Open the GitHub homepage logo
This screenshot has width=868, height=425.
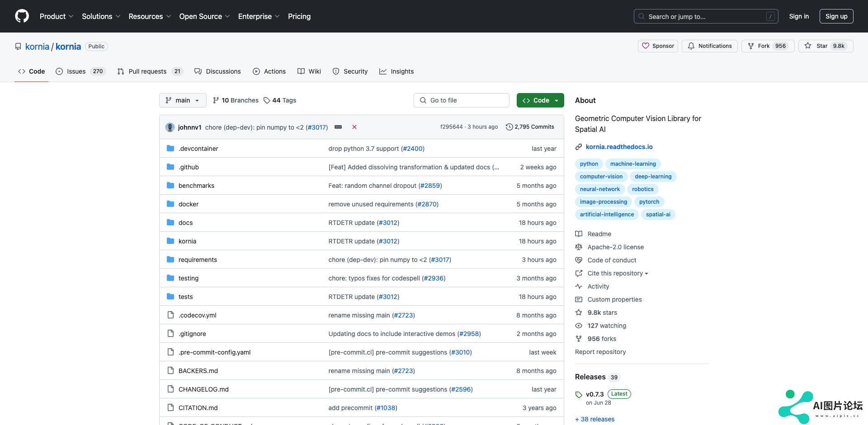click(22, 16)
